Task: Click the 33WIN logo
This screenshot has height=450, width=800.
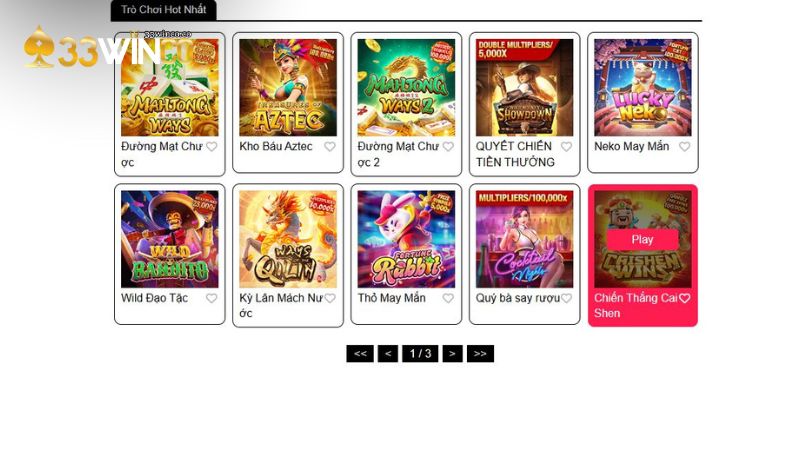Action: (x=92, y=47)
